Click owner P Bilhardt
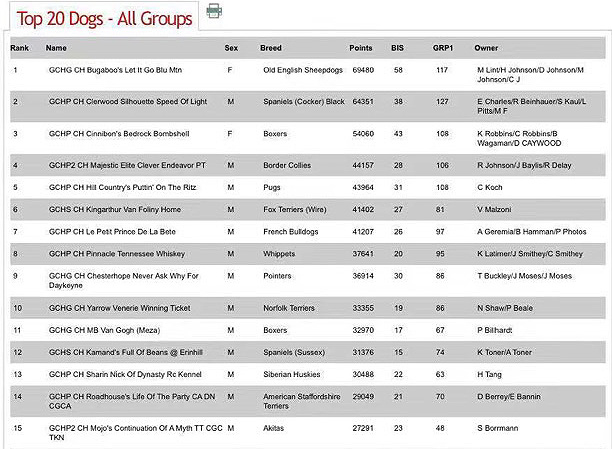This screenshot has height=449, width=612. (495, 330)
